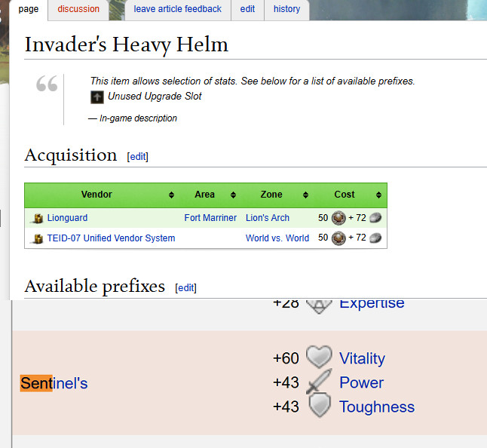Switch to the discussion tab
This screenshot has height=448, width=487.
point(78,9)
